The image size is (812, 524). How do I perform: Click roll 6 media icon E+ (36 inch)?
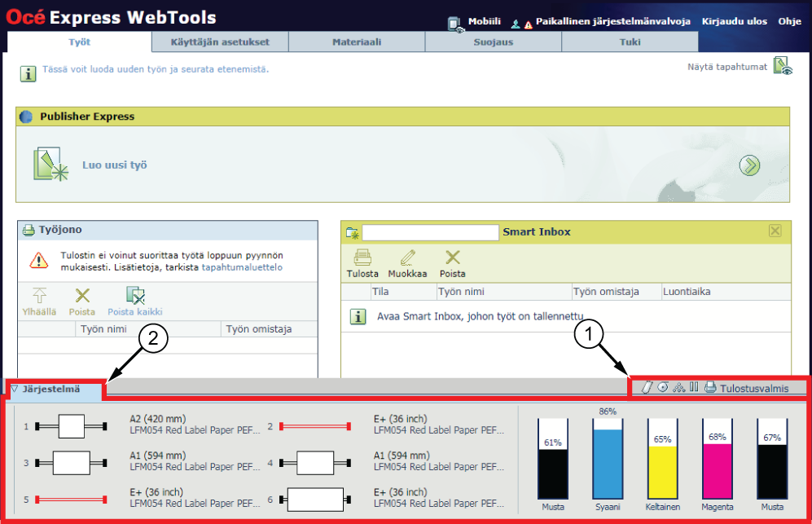(315, 500)
